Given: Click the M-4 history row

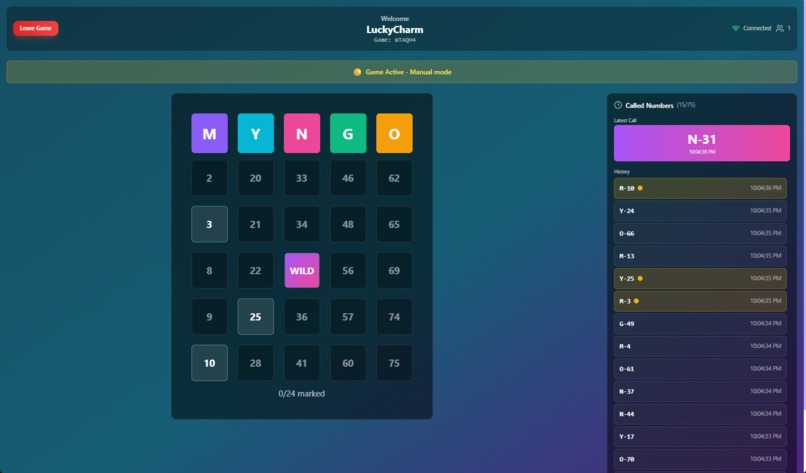Looking at the screenshot, I should [x=700, y=347].
